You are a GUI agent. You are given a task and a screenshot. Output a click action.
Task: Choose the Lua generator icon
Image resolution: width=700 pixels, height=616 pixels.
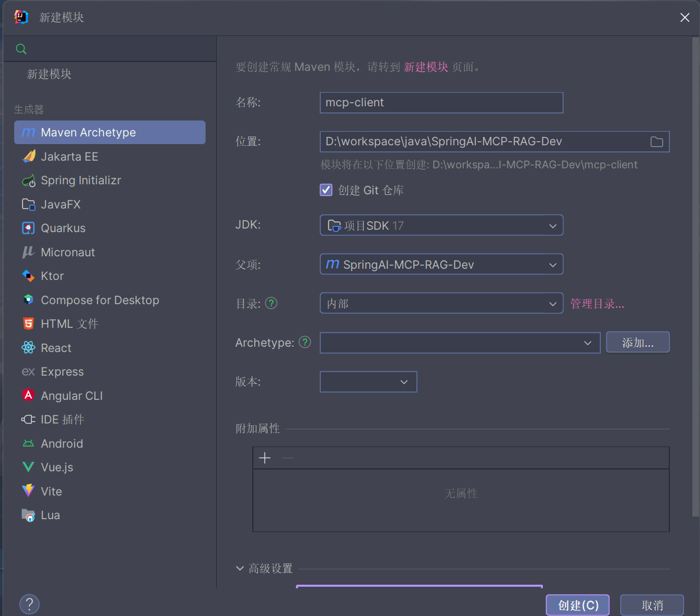(x=28, y=515)
